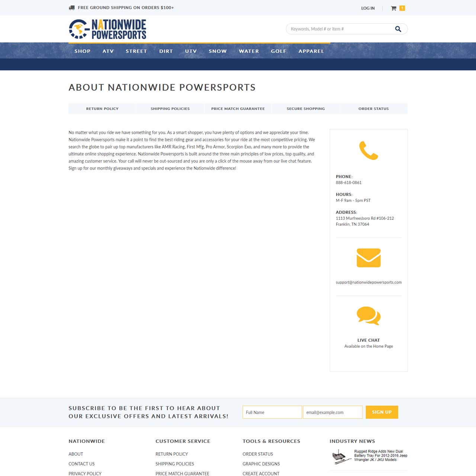Click the INDUSTRY NEWS footer heading
Screen dimensions: 476x476
click(x=352, y=441)
